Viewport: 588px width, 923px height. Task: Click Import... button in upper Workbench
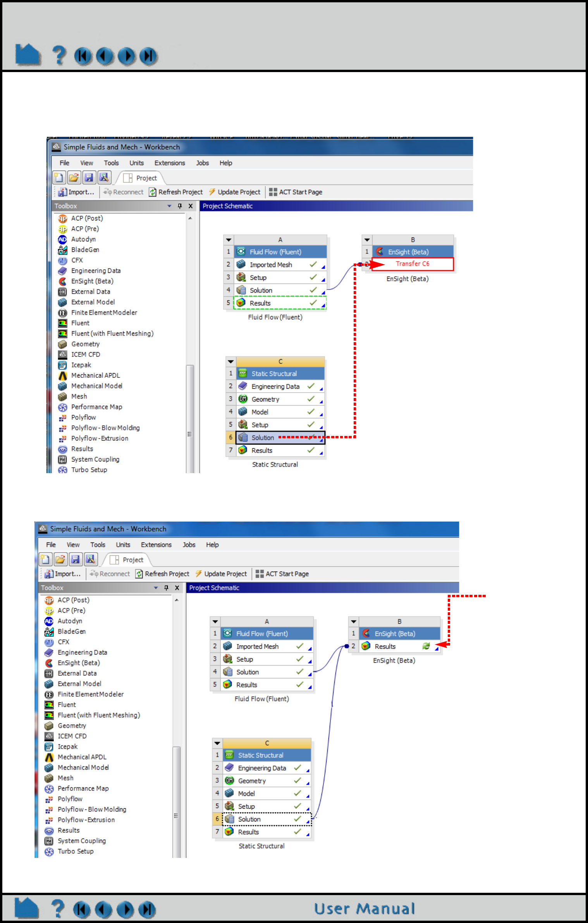point(76,192)
